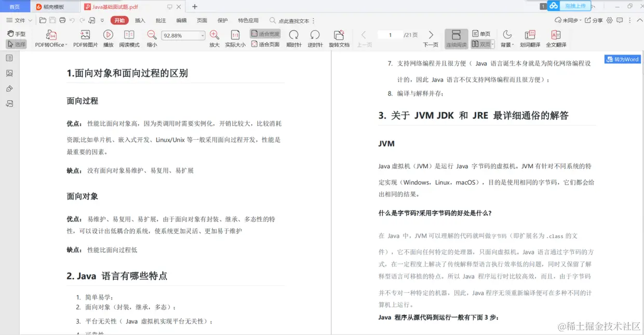Image resolution: width=644 pixels, height=335 pixels.
Task: Toggle 连续阅读 continuous reading
Action: pyautogui.click(x=456, y=38)
